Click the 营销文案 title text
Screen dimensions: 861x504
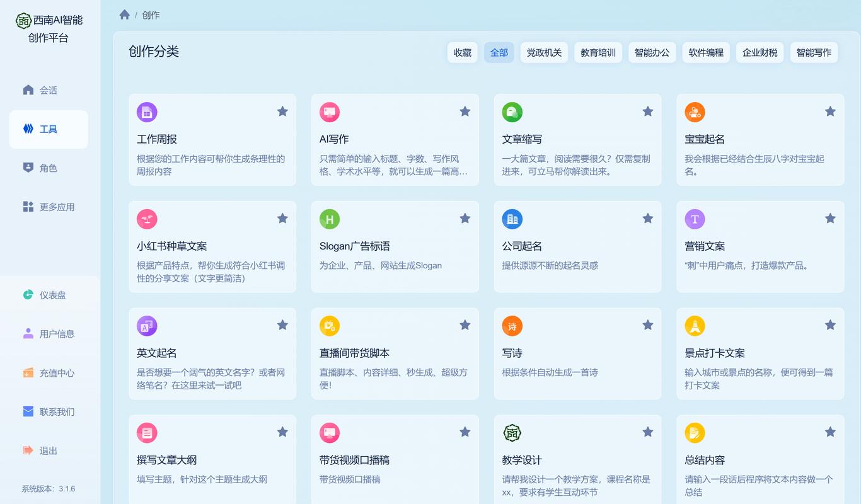[x=705, y=246]
